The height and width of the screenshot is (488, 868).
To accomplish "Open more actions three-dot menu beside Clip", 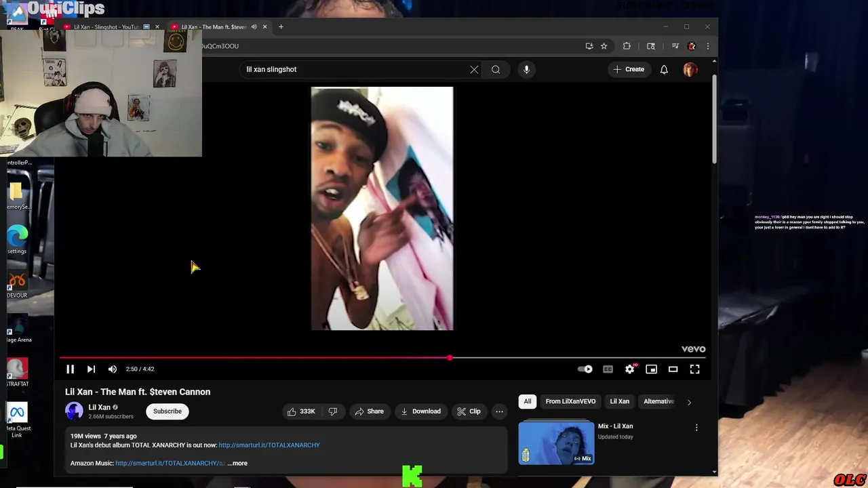I will (499, 411).
